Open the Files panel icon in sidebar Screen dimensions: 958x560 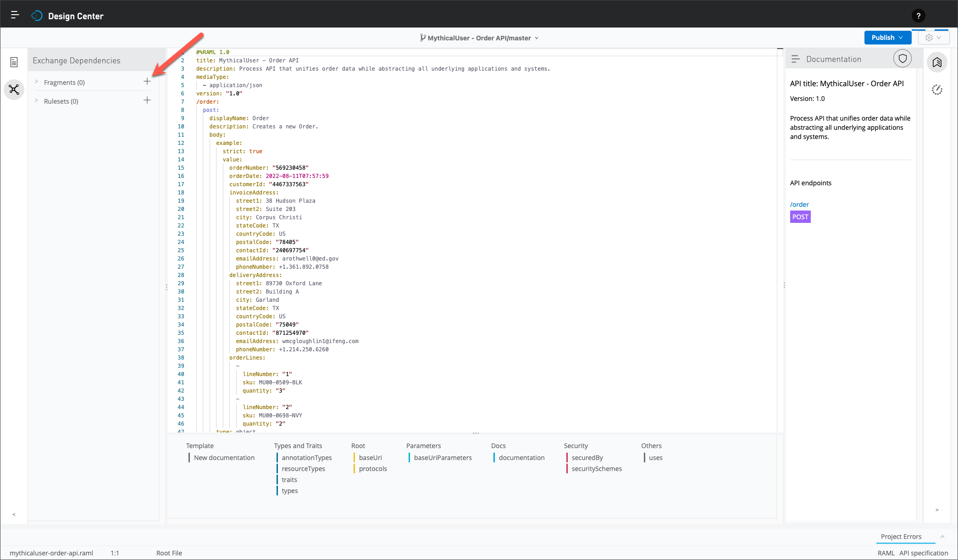(14, 62)
